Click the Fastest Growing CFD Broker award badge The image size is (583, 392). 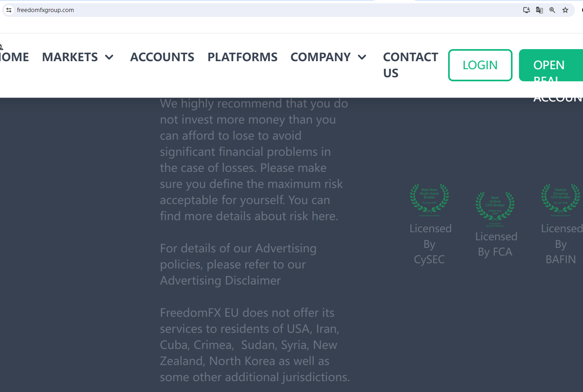coord(560,198)
